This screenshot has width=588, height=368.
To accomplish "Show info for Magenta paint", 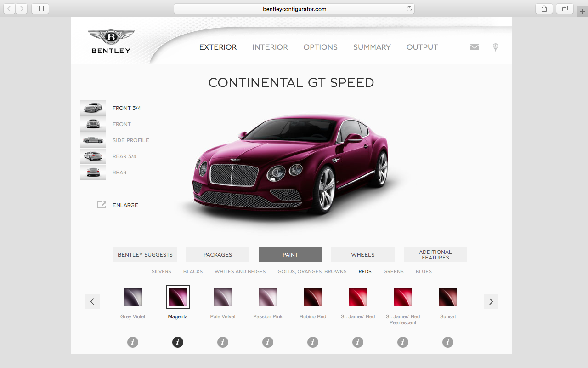I will click(x=178, y=342).
